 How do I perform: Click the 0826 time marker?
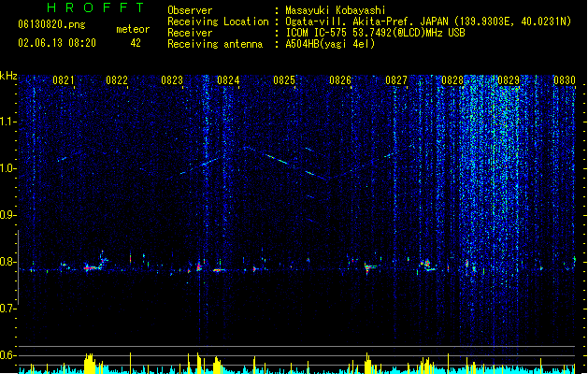pyautogui.click(x=340, y=80)
